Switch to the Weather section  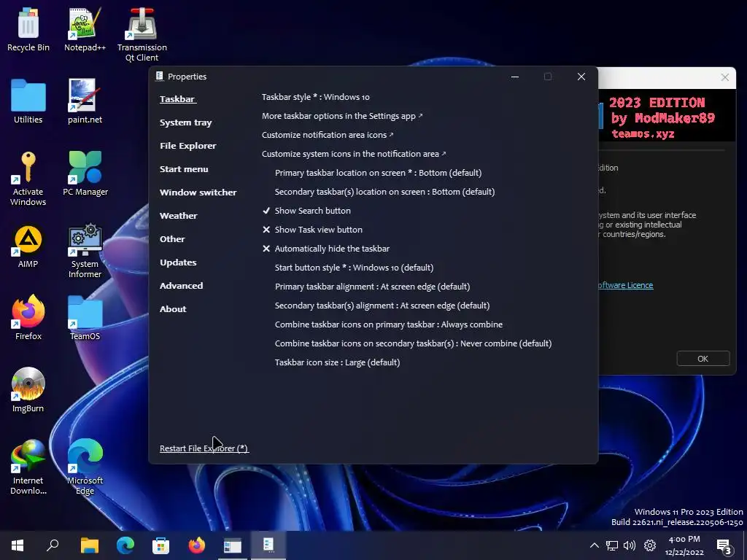pos(178,216)
